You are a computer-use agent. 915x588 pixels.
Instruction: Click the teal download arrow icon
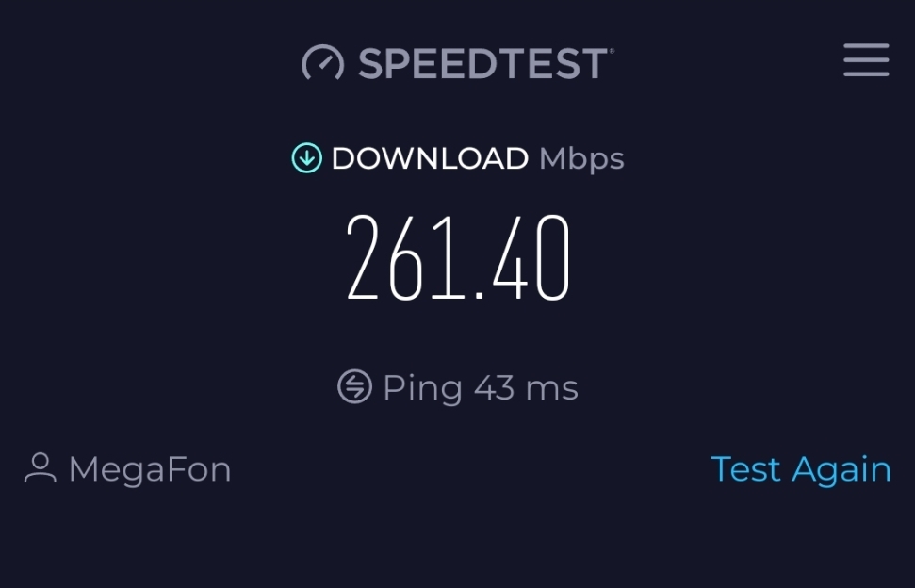click(307, 157)
